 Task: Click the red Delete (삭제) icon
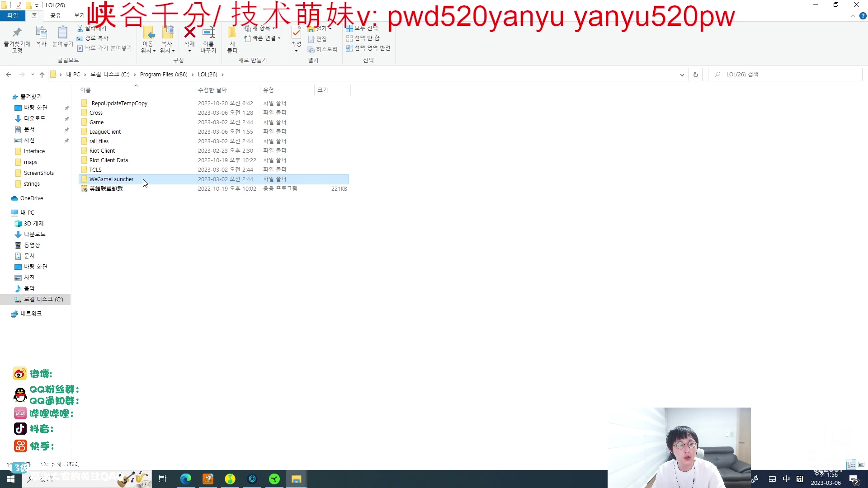(189, 33)
